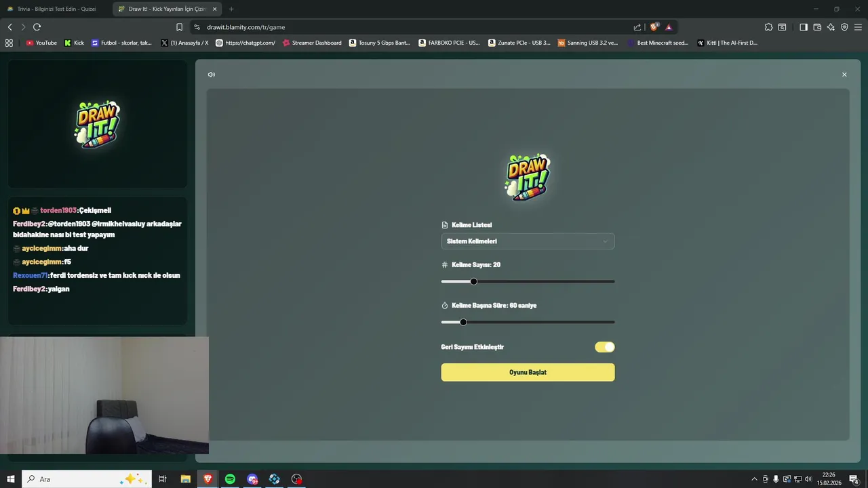Open Brave VPN shield icon
868x488 pixels.
844,27
